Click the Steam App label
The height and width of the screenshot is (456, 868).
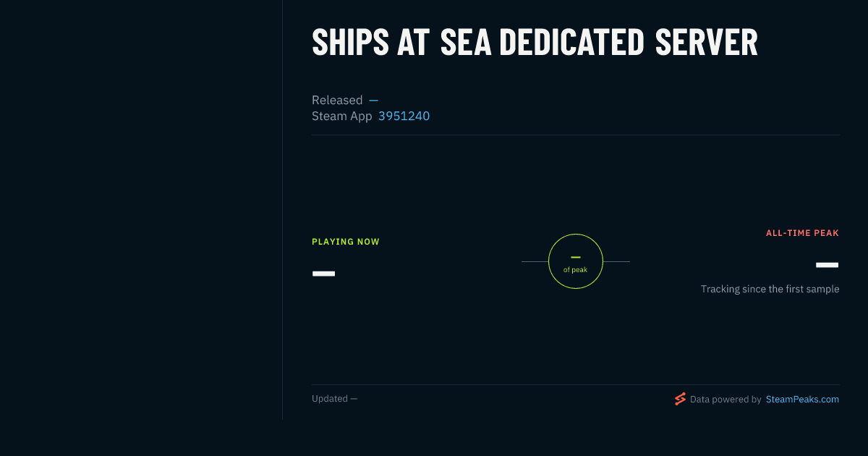click(x=342, y=116)
